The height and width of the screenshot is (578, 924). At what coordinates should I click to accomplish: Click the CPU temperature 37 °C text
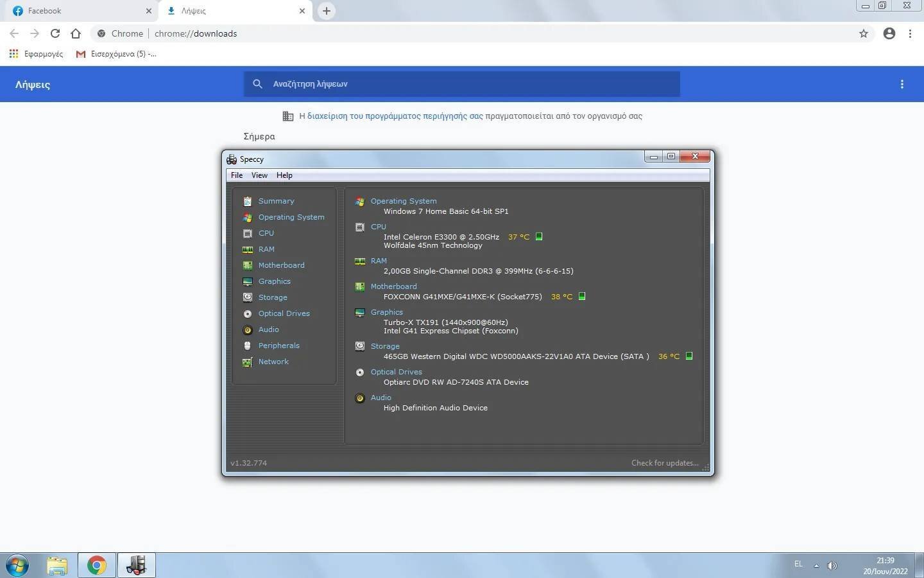tap(518, 236)
